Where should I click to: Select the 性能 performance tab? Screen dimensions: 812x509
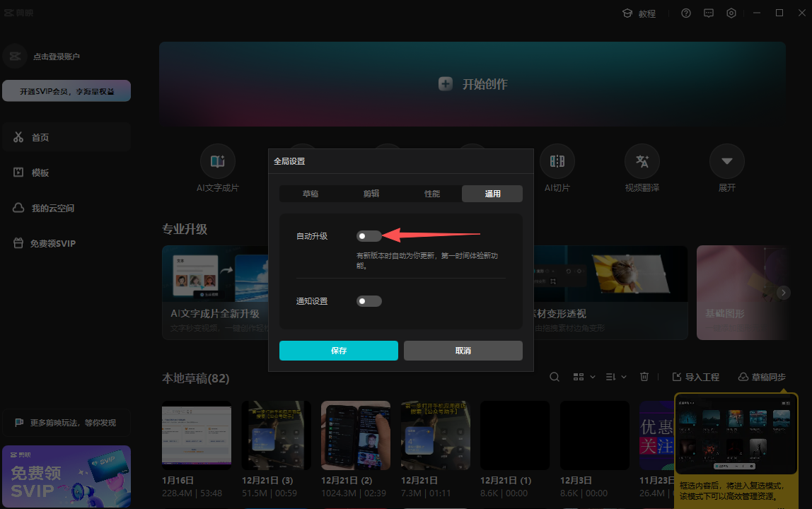(x=431, y=194)
